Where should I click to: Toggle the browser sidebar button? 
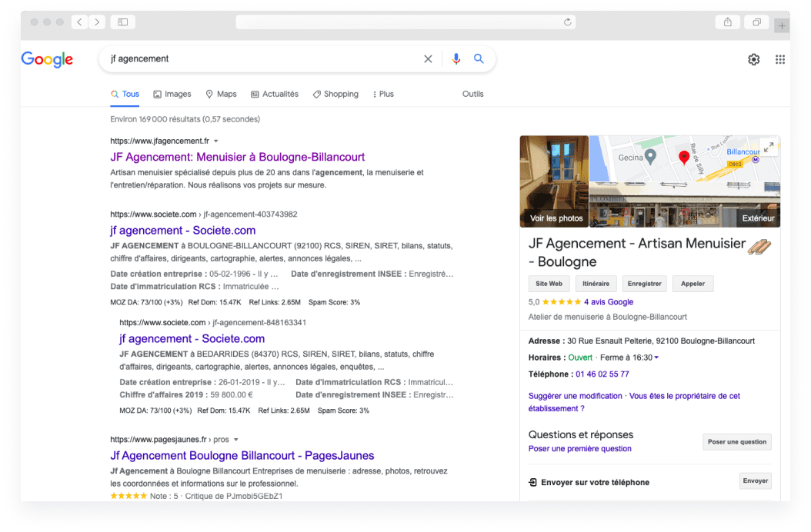coord(122,22)
